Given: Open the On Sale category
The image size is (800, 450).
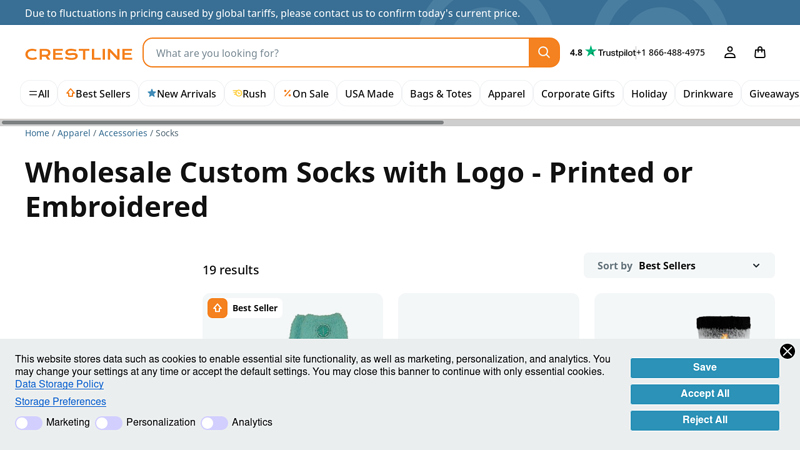Looking at the screenshot, I should pos(306,94).
